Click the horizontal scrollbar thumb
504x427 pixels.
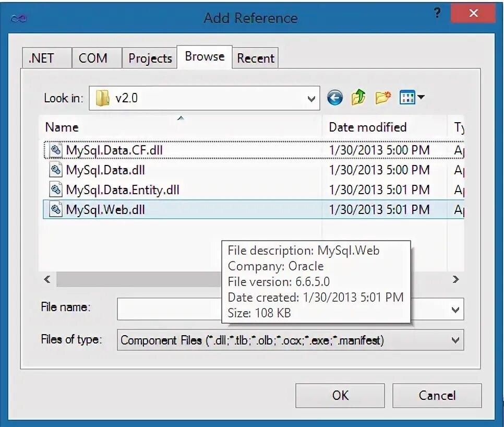(139, 279)
